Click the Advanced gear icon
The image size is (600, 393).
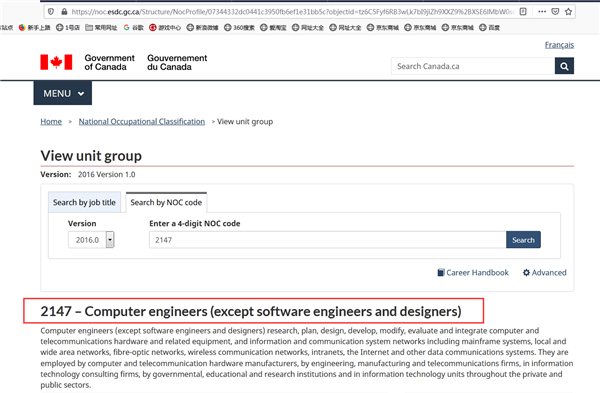pos(527,272)
